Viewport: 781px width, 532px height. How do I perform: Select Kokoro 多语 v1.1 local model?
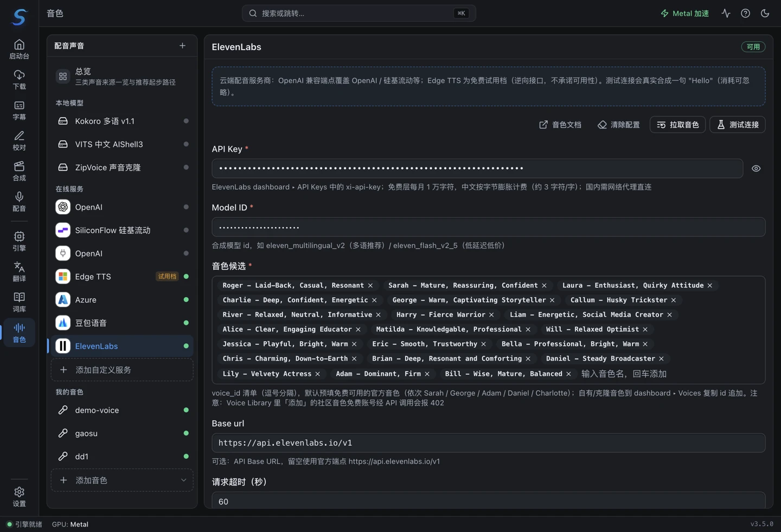click(x=122, y=121)
